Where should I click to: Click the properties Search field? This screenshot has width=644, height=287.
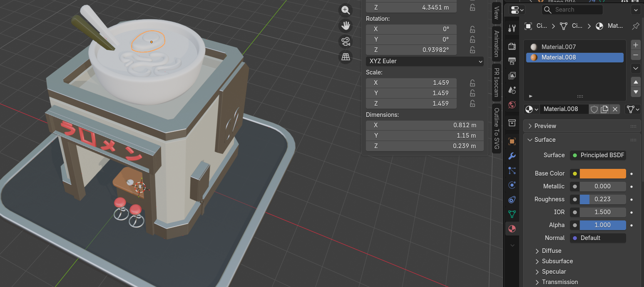click(572, 10)
